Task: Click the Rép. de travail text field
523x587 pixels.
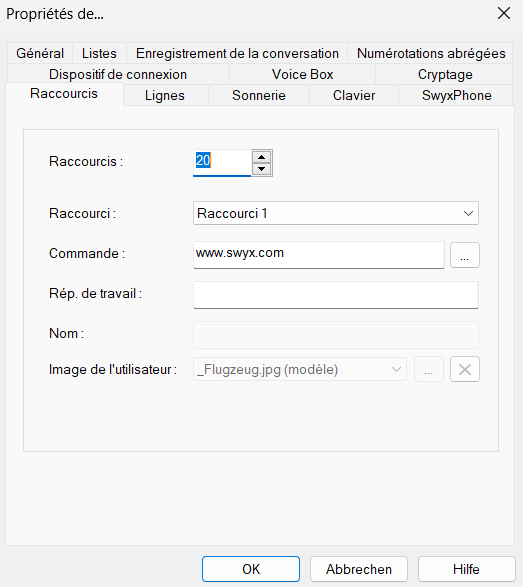Action: coord(336,295)
